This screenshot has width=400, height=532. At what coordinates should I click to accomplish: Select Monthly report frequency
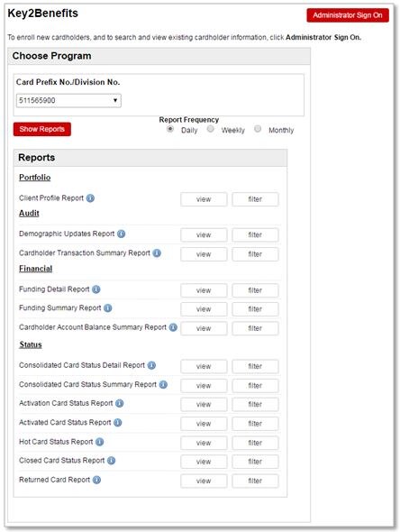[258, 129]
